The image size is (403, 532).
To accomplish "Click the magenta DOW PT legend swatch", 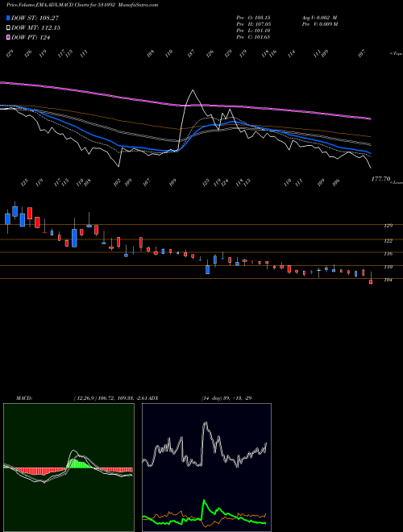I will pos(8,37).
